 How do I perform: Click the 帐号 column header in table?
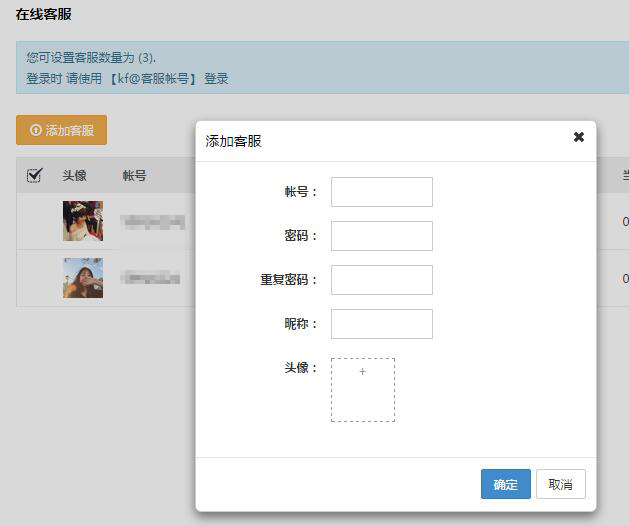[x=135, y=175]
